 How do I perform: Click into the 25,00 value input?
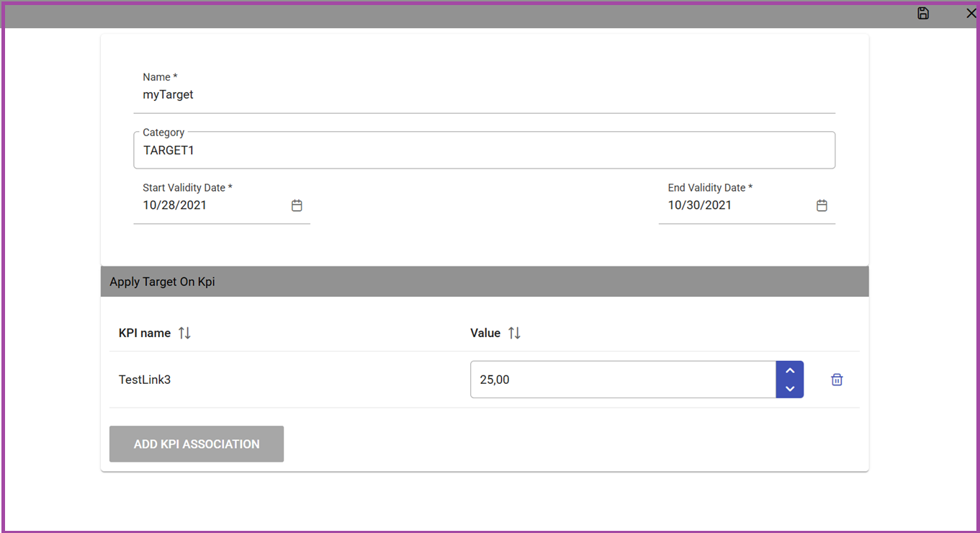click(x=623, y=380)
